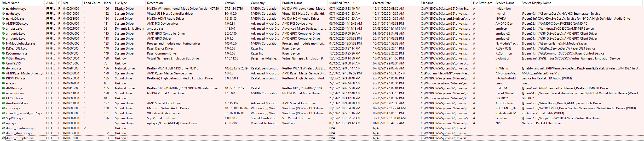Click the green icon beside RTKVHD64.sys
This screenshot has width=644, height=141.
(x=3, y=78)
